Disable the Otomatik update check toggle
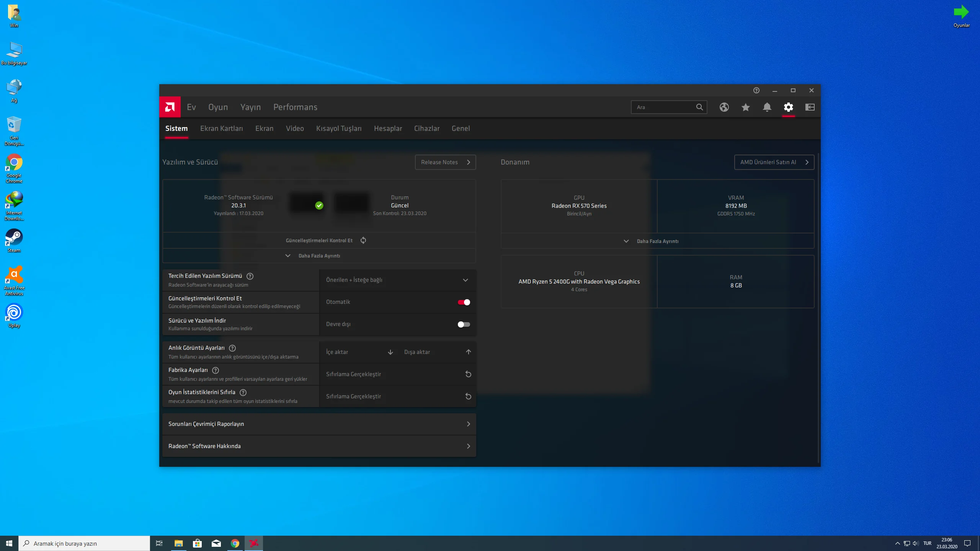This screenshot has height=551, width=980. coord(464,302)
